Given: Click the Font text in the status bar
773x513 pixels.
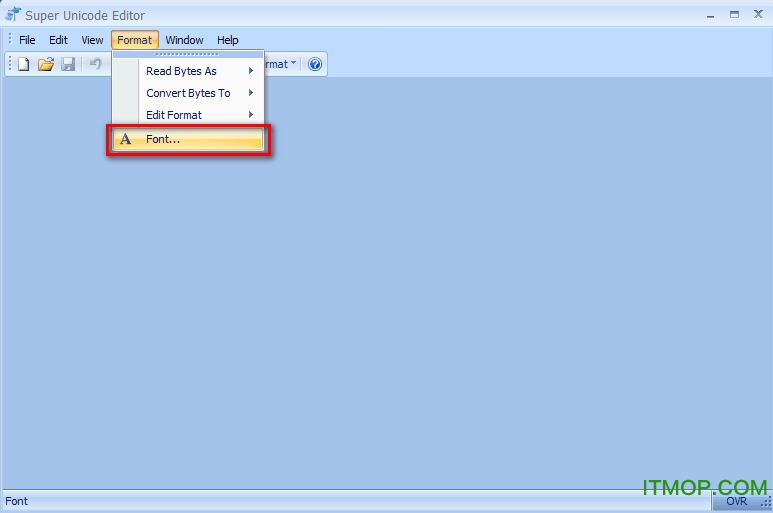Looking at the screenshot, I should (x=16, y=501).
